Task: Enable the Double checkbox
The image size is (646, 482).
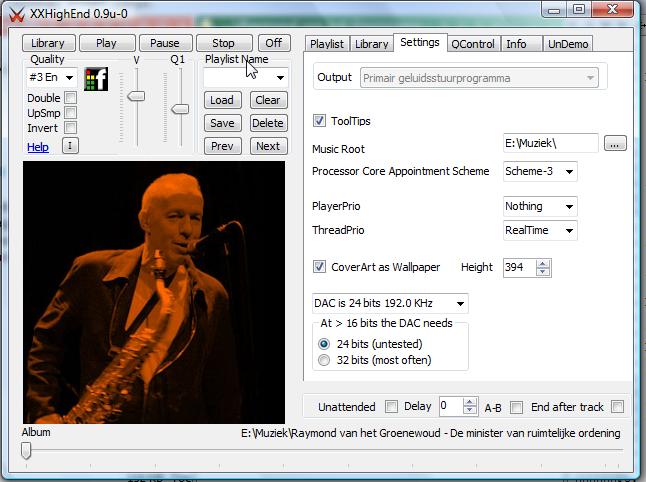Action: 70,98
